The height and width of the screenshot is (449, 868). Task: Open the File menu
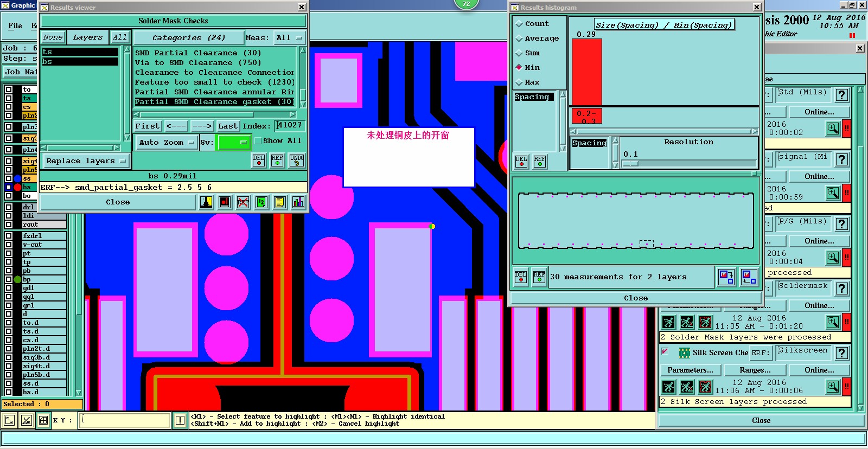click(x=15, y=25)
